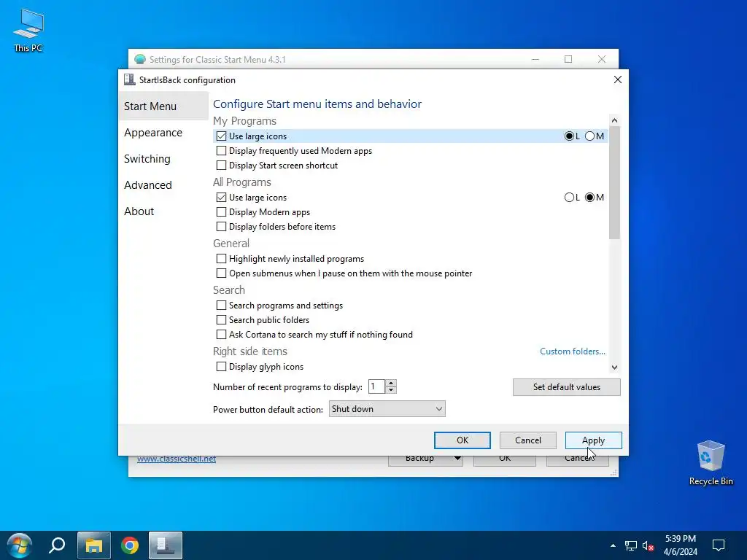Select L radio for All Programs icons
This screenshot has height=560, width=747.
[x=569, y=197]
